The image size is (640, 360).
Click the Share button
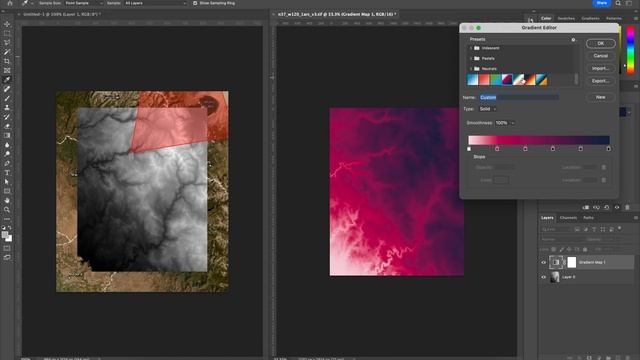click(x=602, y=3)
